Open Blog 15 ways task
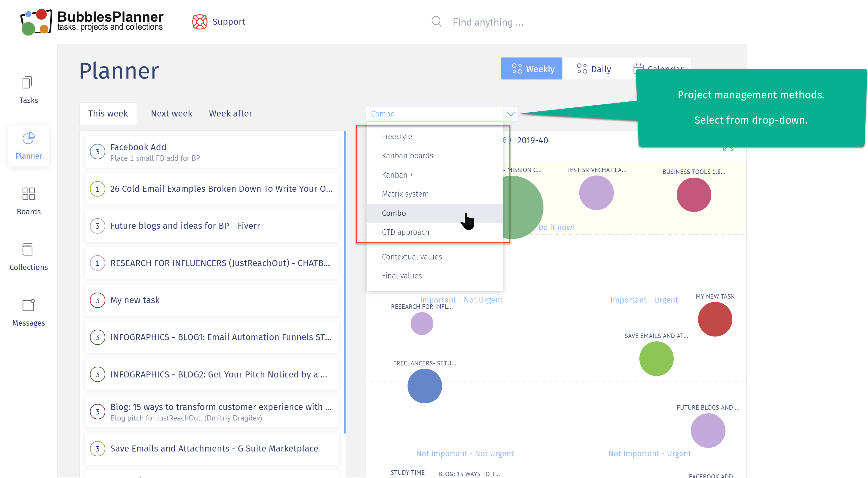Viewport: 868px width, 478px height. pyautogui.click(x=212, y=411)
